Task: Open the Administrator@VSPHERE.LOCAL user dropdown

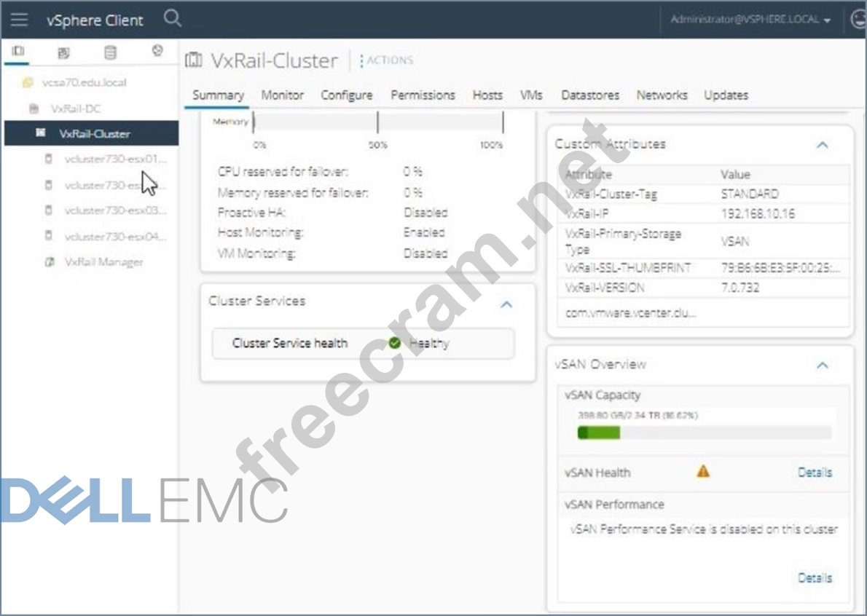Action: coord(750,20)
